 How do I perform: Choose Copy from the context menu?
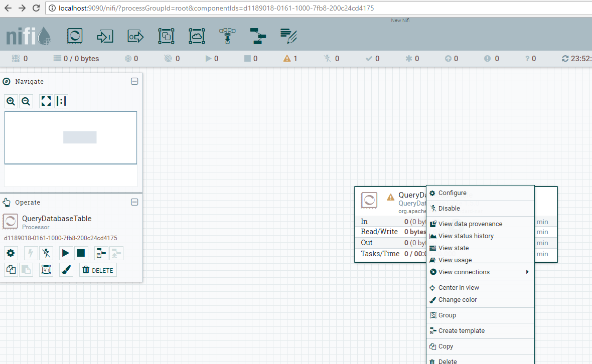(480, 346)
